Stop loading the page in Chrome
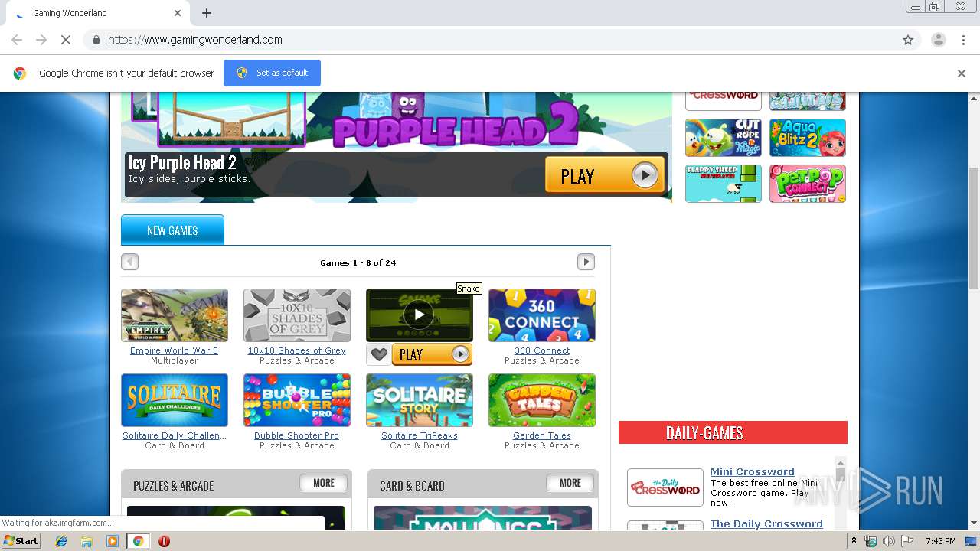This screenshot has height=551, width=980. point(66,40)
